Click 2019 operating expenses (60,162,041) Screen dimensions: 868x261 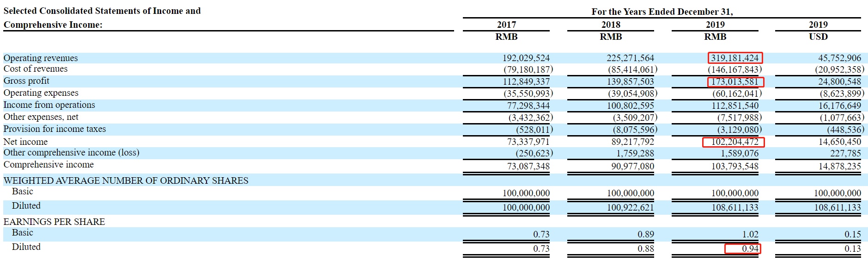point(737,94)
